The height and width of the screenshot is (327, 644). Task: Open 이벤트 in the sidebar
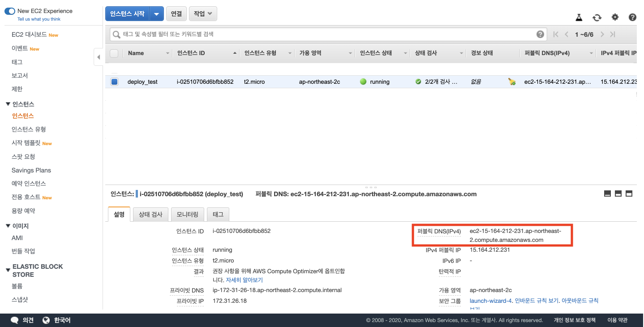coord(20,48)
